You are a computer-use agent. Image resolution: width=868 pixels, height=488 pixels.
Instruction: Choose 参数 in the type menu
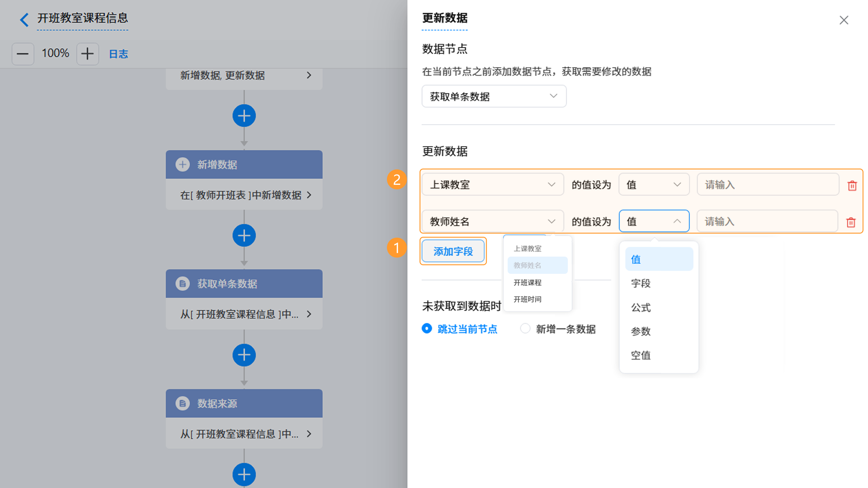coord(659,331)
